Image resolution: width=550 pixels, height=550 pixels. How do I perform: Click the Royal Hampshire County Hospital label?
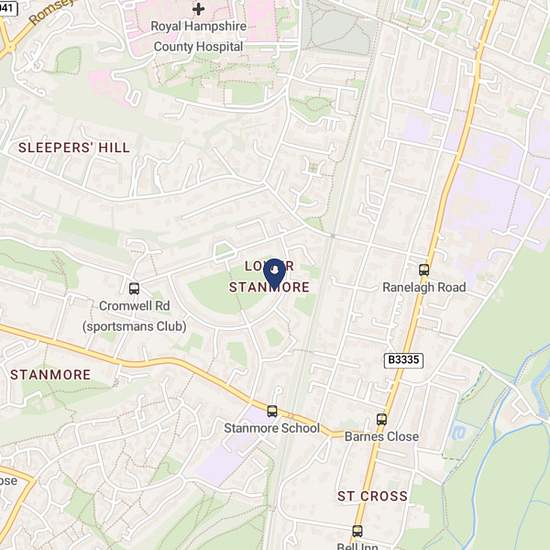199,36
